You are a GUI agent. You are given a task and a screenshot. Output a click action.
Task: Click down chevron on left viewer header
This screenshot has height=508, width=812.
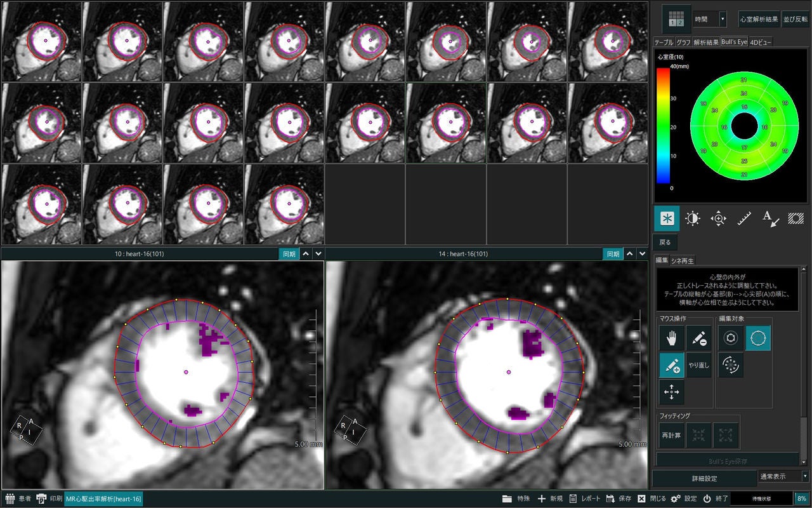(318, 254)
